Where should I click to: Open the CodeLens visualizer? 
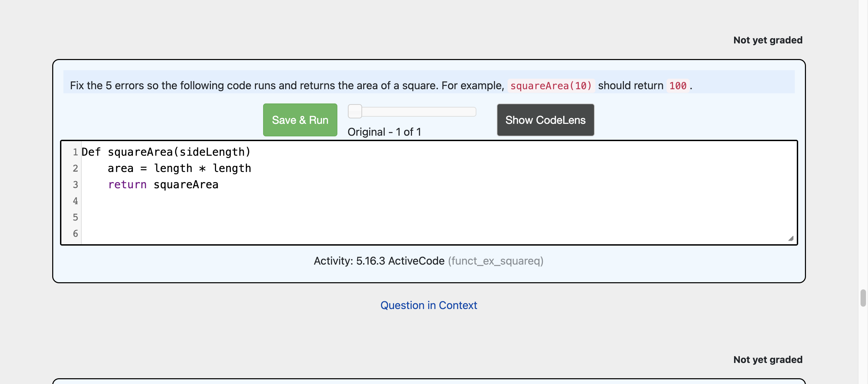coord(545,119)
